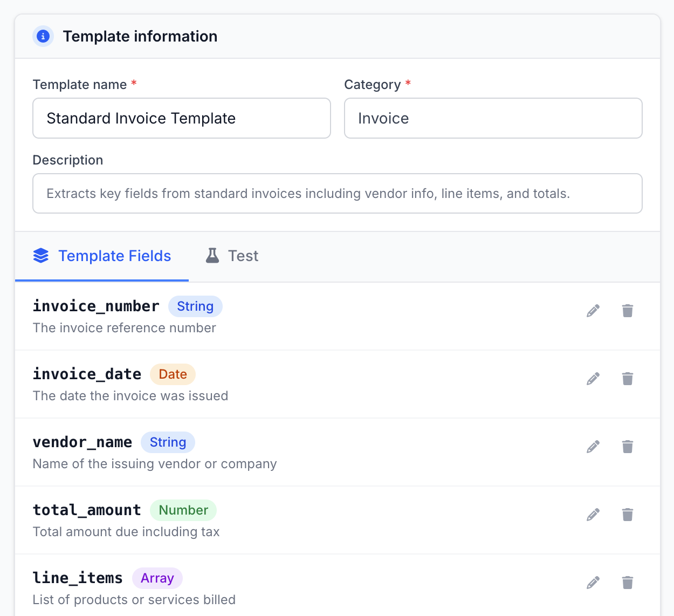
Task: Click the String badge on invoice_number
Action: pyautogui.click(x=195, y=306)
